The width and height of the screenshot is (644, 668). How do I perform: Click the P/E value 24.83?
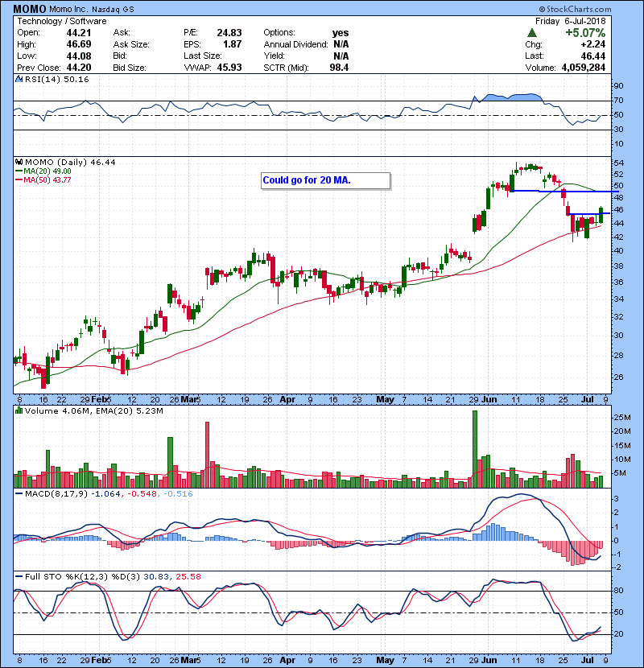coord(229,33)
